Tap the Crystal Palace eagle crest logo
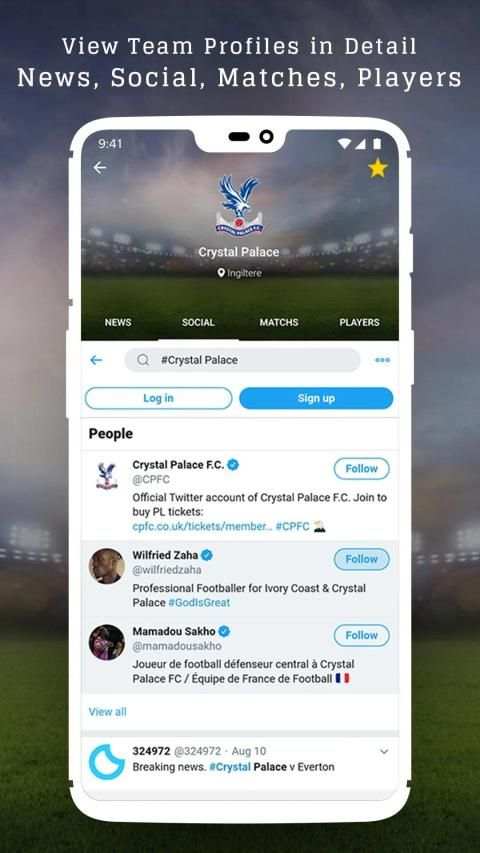 click(x=239, y=205)
